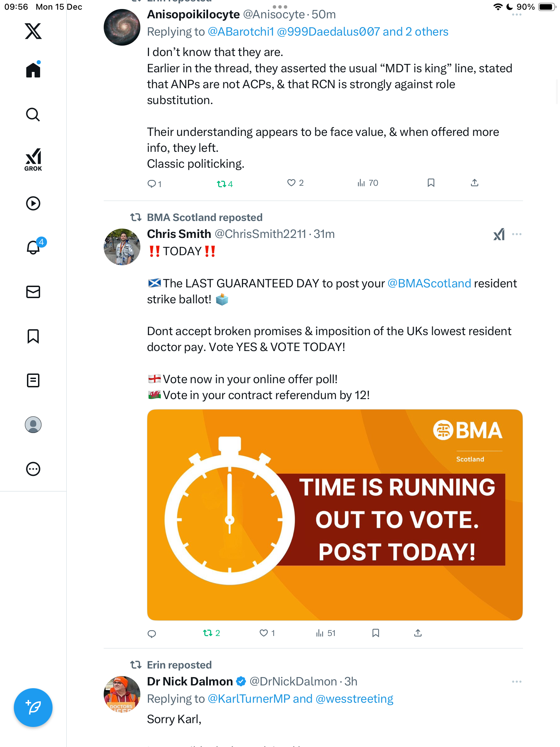The width and height of the screenshot is (560, 747).
Task: Bookmark Chris Smith's strike ballot post
Action: pos(376,633)
